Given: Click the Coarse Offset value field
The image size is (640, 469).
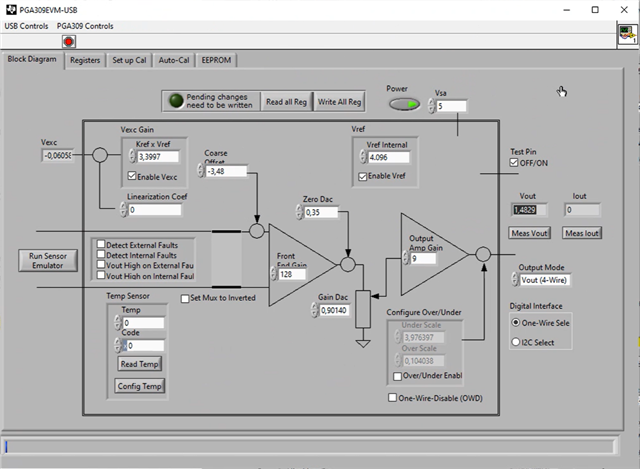Looking at the screenshot, I should pyautogui.click(x=226, y=171).
